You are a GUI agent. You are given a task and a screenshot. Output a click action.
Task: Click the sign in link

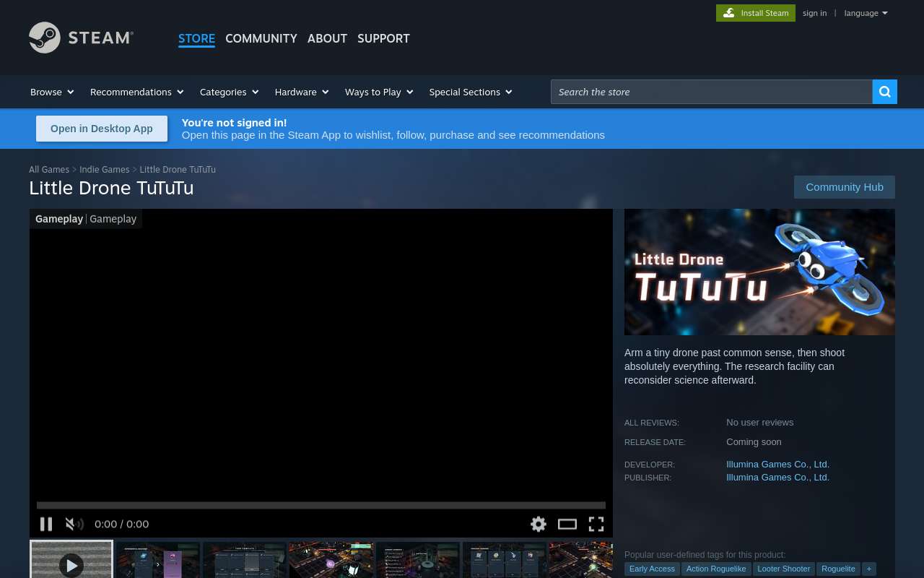tap(814, 13)
